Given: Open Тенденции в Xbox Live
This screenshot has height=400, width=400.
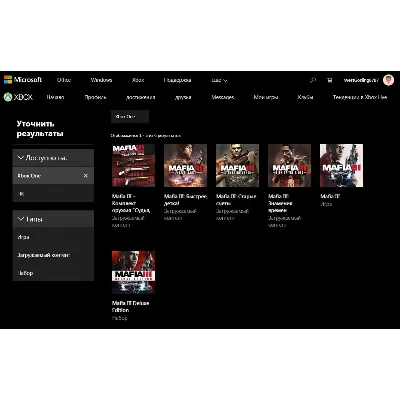Looking at the screenshot, I should click(360, 97).
